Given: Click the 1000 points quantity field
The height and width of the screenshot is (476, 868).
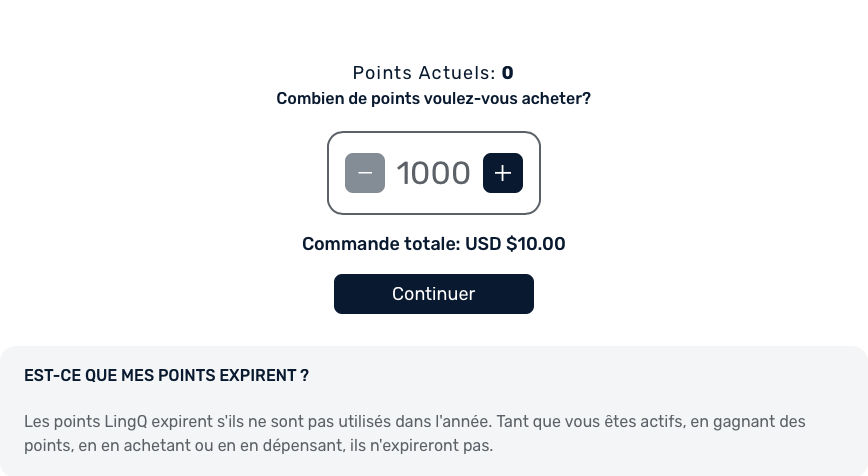Looking at the screenshot, I should 433,173.
